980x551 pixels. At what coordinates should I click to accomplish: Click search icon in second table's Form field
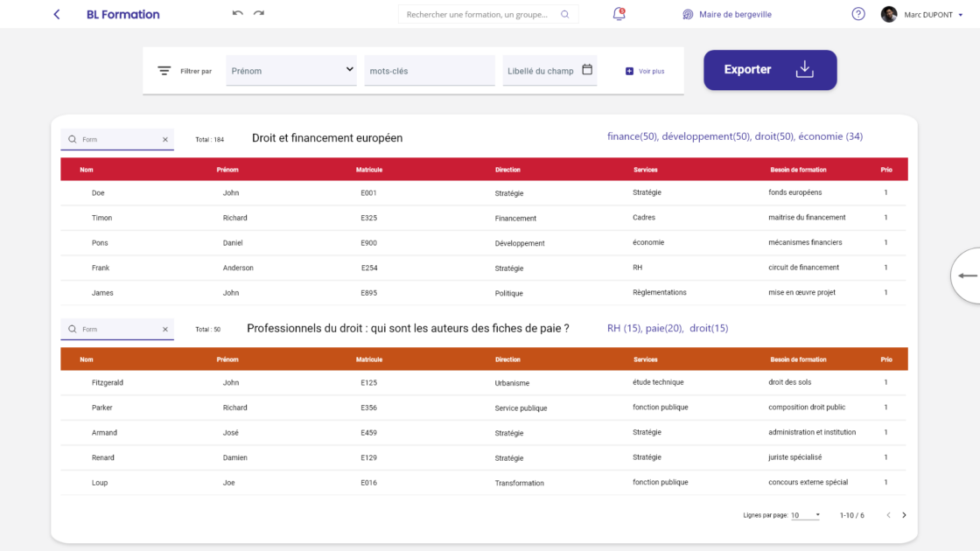pyautogui.click(x=73, y=329)
